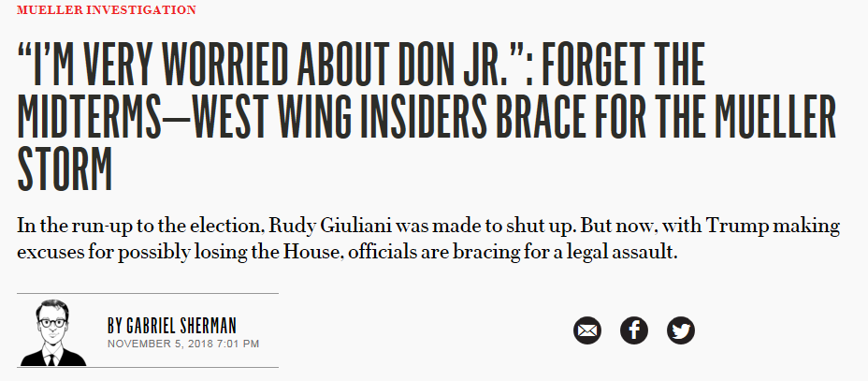Viewport: 868px width, 381px height.
Task: Click the November 5, 2018 timestamp
Action: coord(183,344)
